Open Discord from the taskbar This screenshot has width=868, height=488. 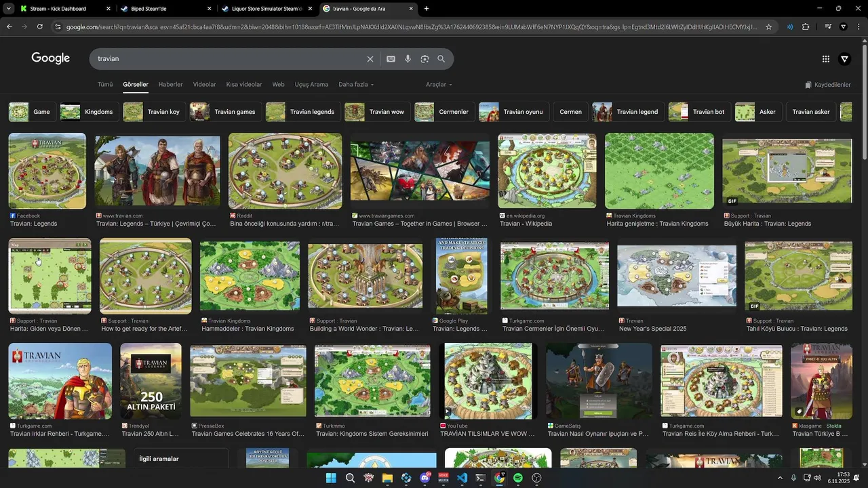[x=425, y=478]
